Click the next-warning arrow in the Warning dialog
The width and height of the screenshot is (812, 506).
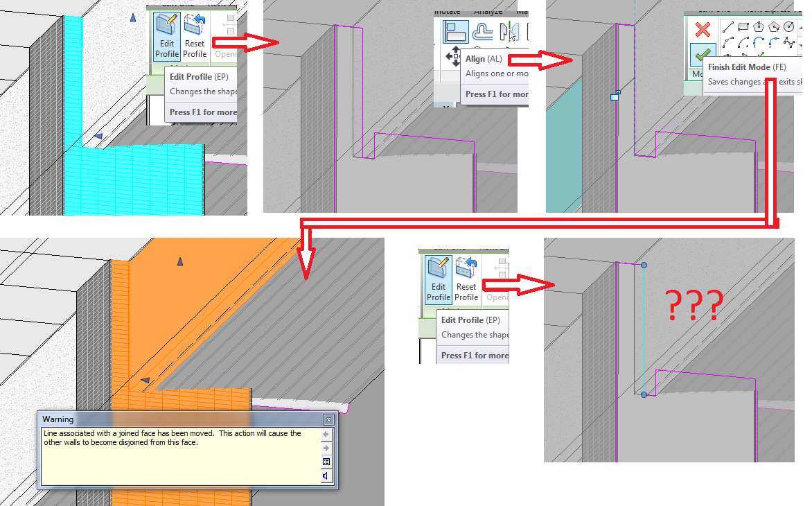point(326,448)
